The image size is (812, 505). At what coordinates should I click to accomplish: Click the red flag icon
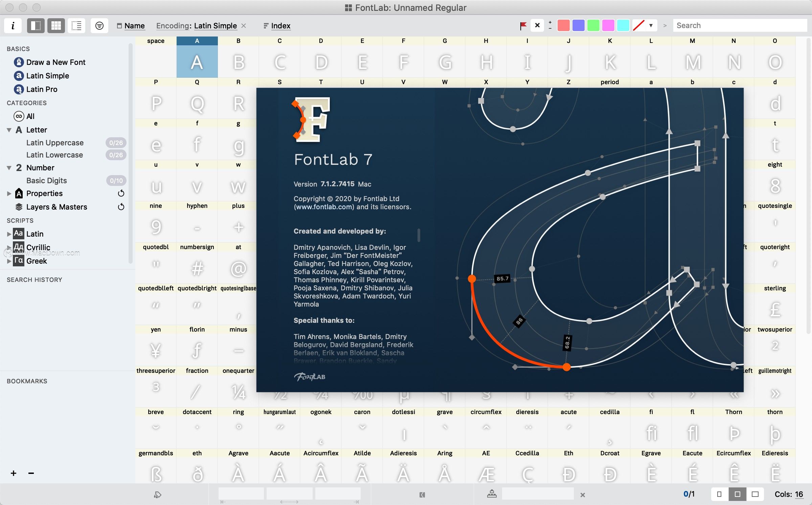pyautogui.click(x=523, y=26)
